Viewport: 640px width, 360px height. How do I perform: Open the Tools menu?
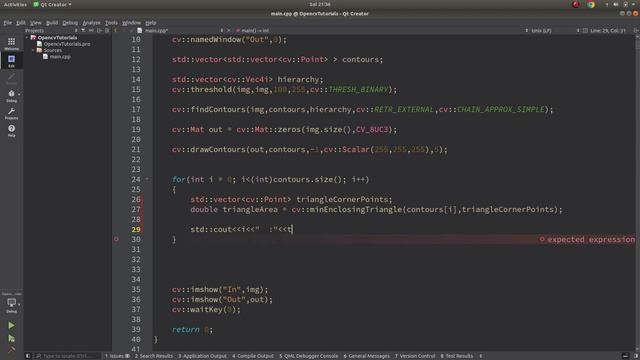tap(111, 23)
